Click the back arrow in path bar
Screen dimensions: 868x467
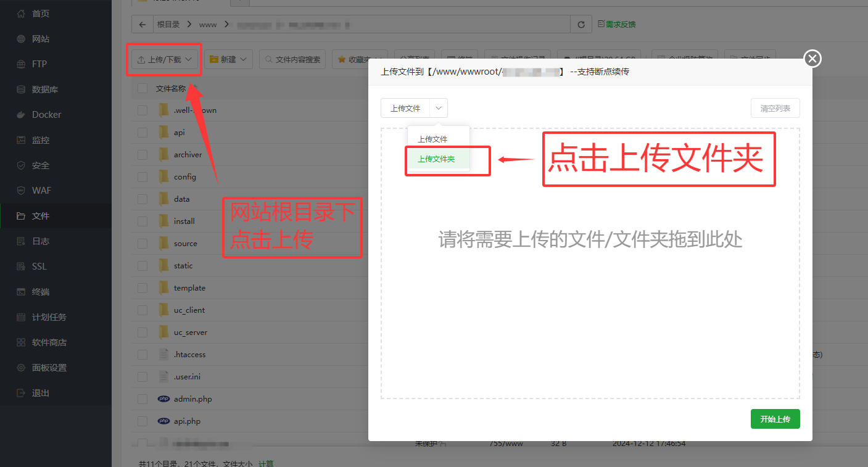click(x=143, y=25)
